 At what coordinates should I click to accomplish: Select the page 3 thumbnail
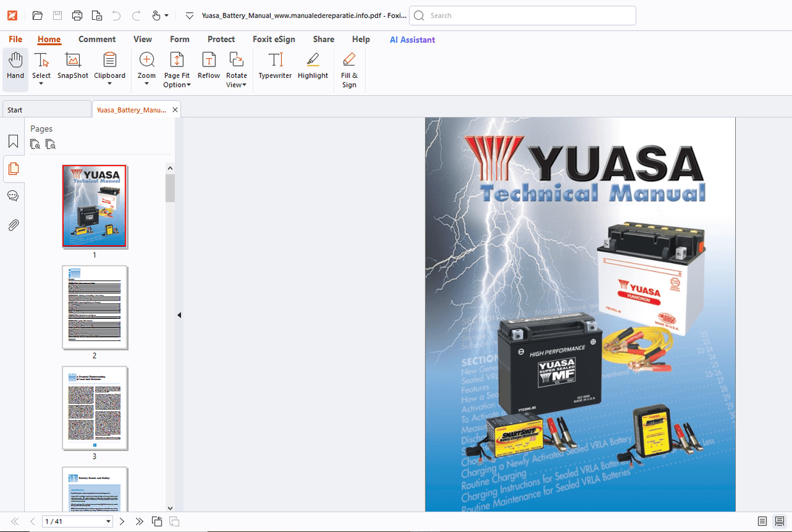pos(95,408)
